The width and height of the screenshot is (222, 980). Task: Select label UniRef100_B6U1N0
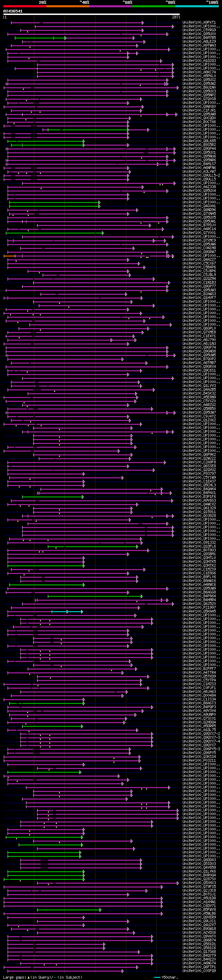(199, 88)
